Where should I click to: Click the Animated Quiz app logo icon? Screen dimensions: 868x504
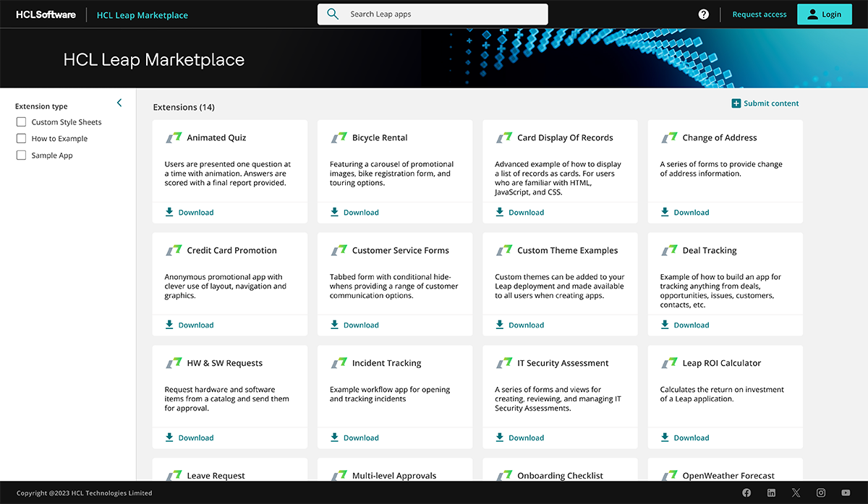click(x=174, y=137)
